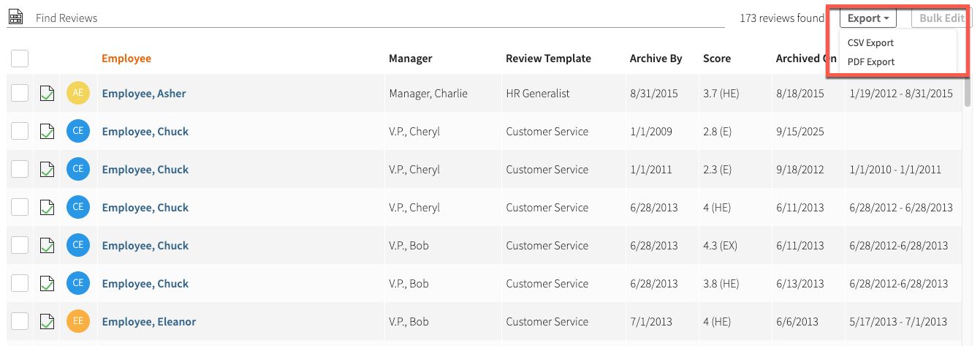Open Asher's approved review document icon

[48, 94]
